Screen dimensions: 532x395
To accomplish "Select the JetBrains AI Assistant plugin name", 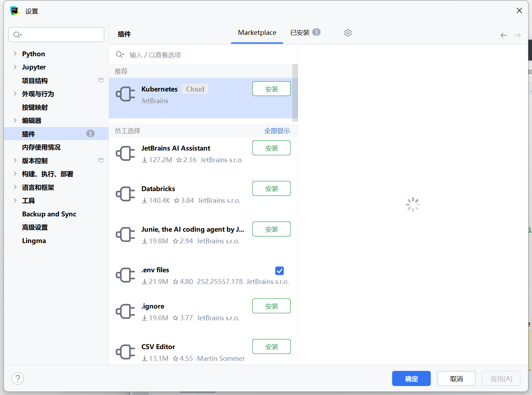I will point(176,148).
